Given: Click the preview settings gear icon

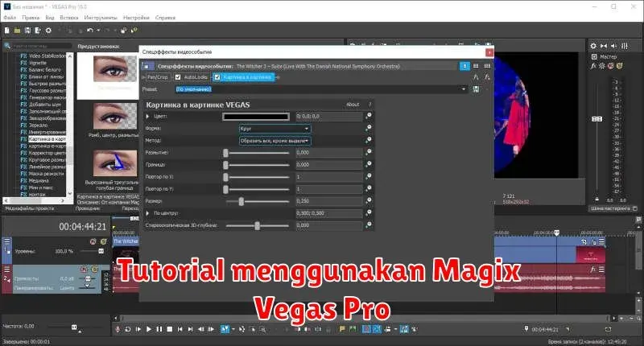Looking at the screenshot, I should 593,46.
